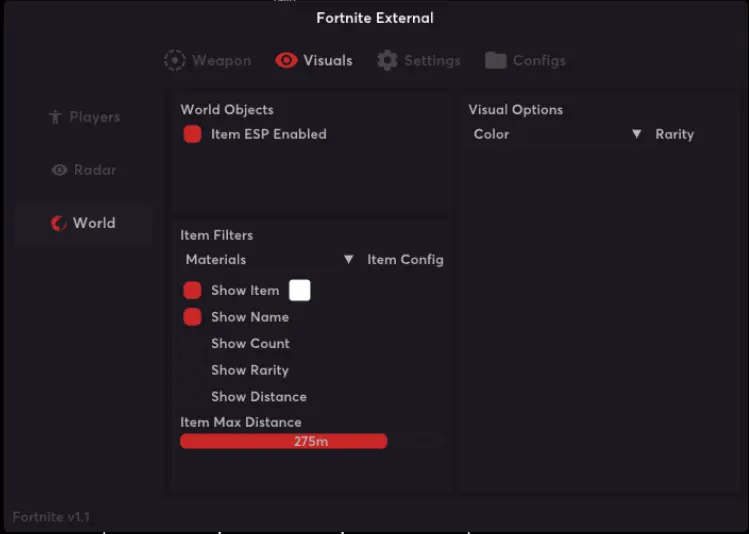
Task: Click the Weapon crosshair icon
Action: [175, 61]
